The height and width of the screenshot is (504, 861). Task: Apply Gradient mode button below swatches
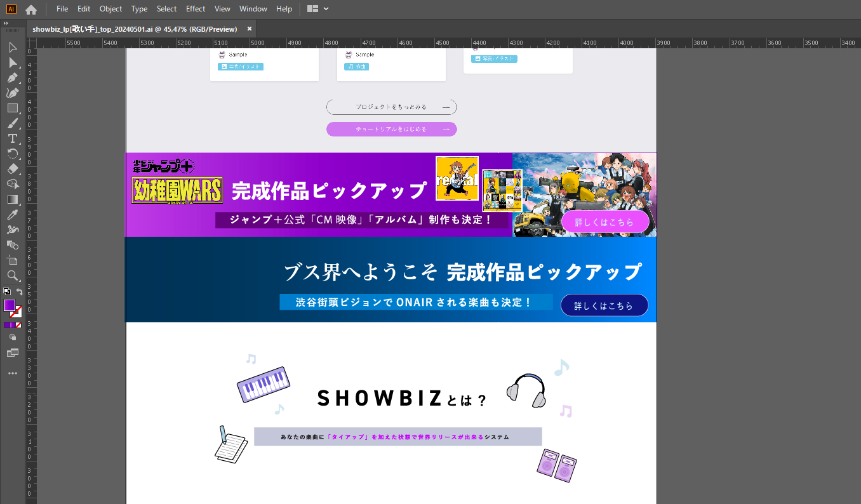click(13, 324)
